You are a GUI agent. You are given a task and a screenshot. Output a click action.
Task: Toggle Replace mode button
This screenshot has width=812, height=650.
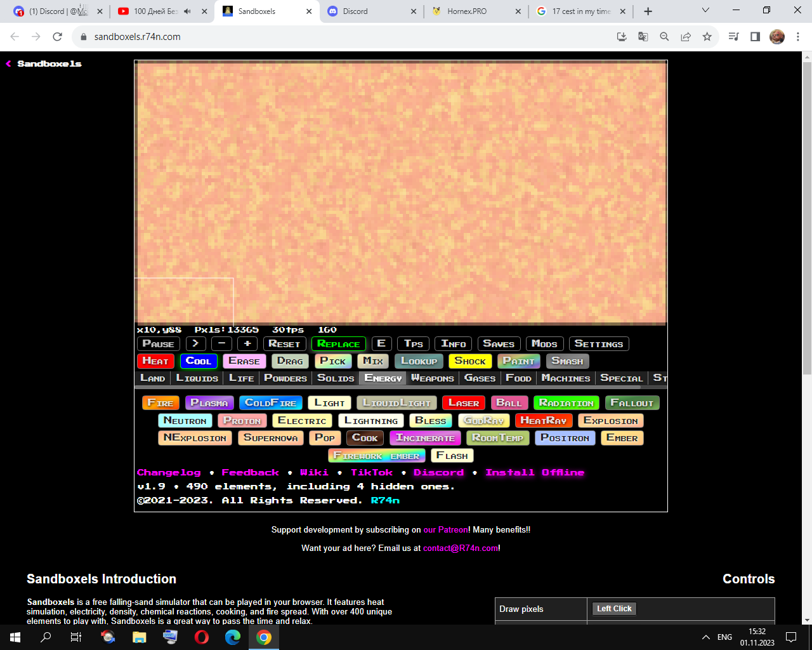tap(338, 344)
